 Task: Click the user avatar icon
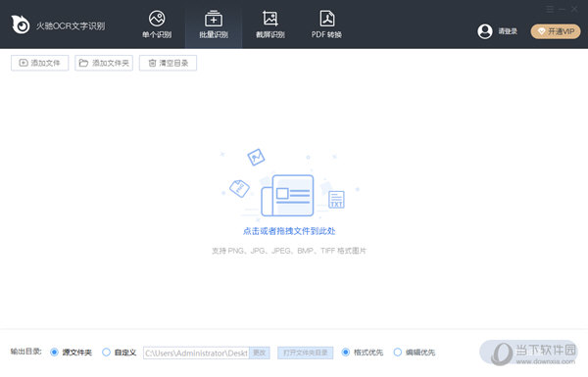click(x=485, y=31)
